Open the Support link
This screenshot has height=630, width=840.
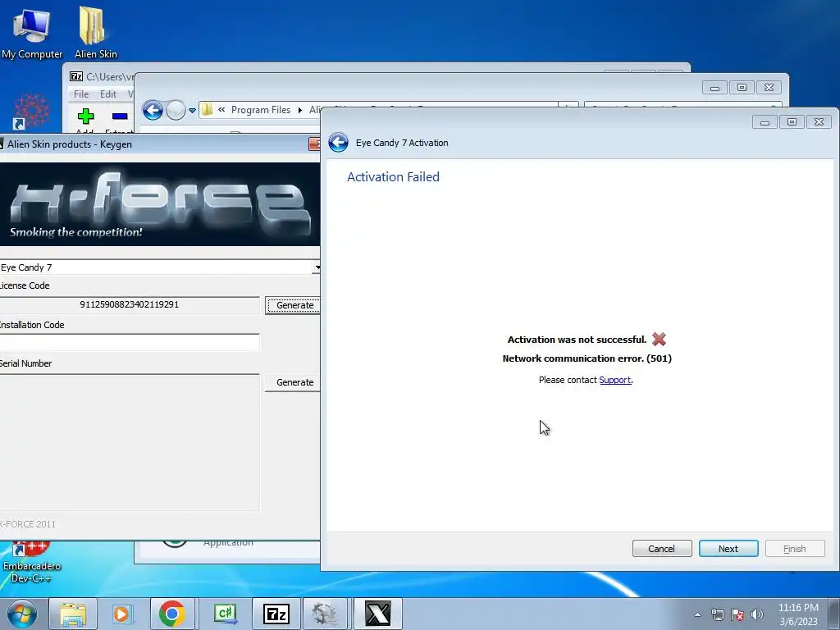[x=614, y=380]
